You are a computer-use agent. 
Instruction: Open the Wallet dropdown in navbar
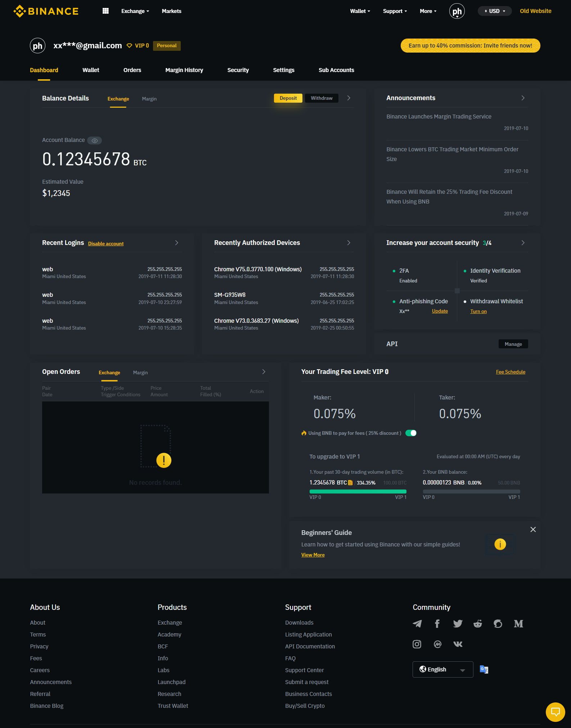[x=360, y=11]
